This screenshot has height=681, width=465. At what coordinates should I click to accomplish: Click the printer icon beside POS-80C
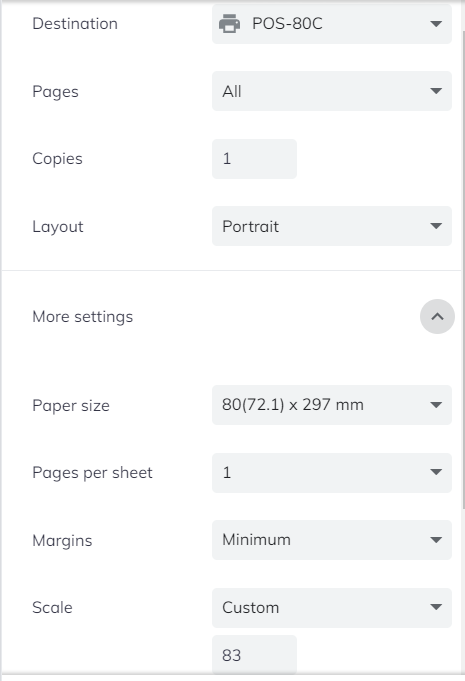click(x=229, y=23)
